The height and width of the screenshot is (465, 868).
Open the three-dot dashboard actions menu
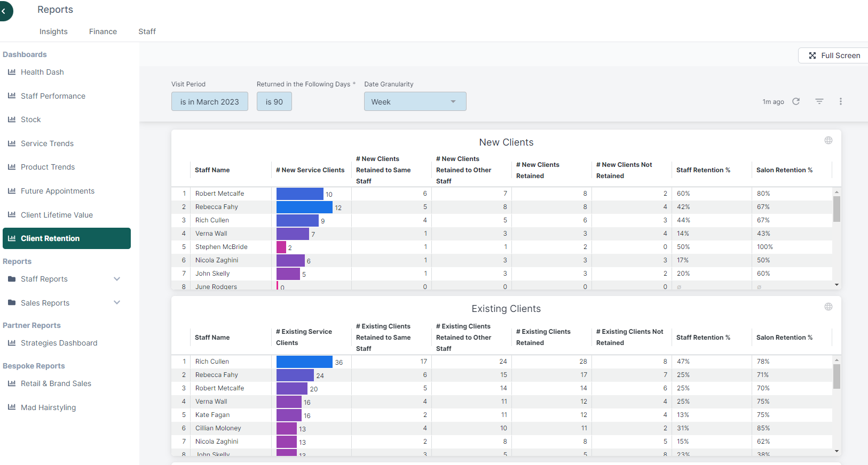(x=841, y=101)
